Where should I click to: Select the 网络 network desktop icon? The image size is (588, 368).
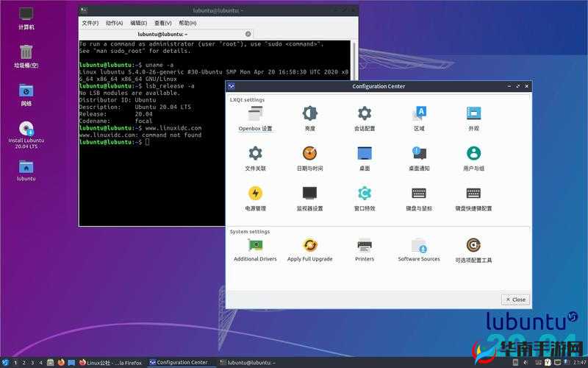point(26,95)
